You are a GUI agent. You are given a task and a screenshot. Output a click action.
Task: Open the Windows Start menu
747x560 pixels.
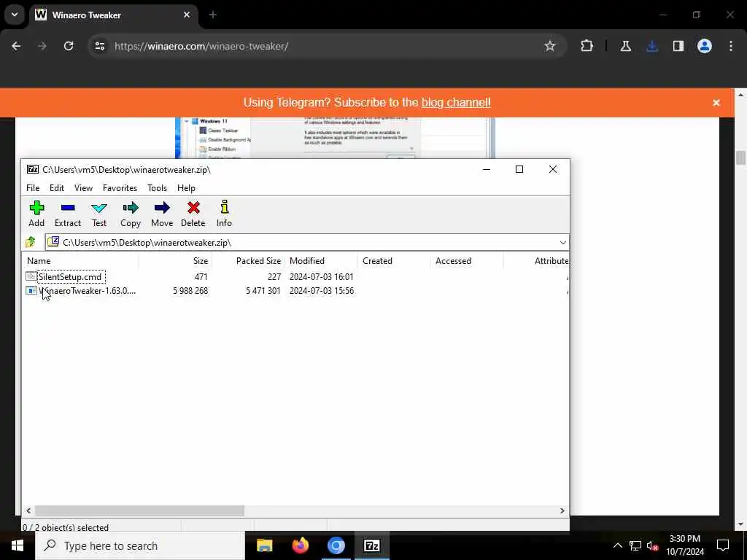(18, 545)
